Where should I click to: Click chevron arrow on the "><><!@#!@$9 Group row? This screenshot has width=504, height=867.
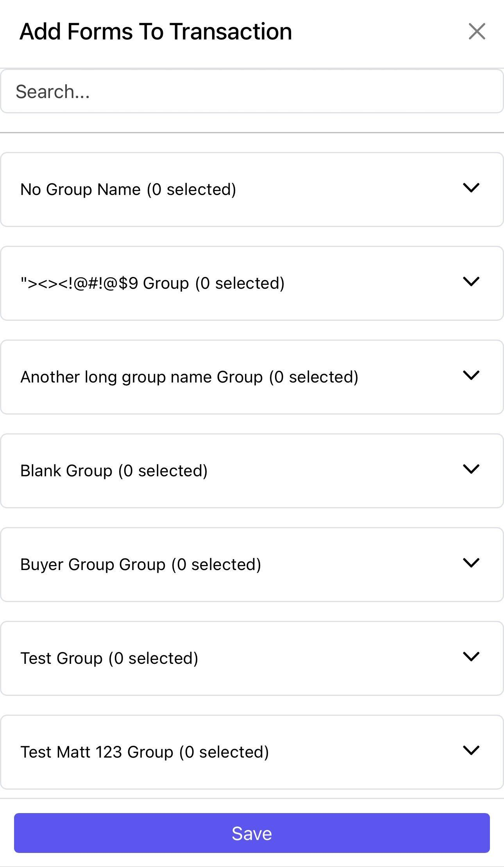(x=471, y=282)
